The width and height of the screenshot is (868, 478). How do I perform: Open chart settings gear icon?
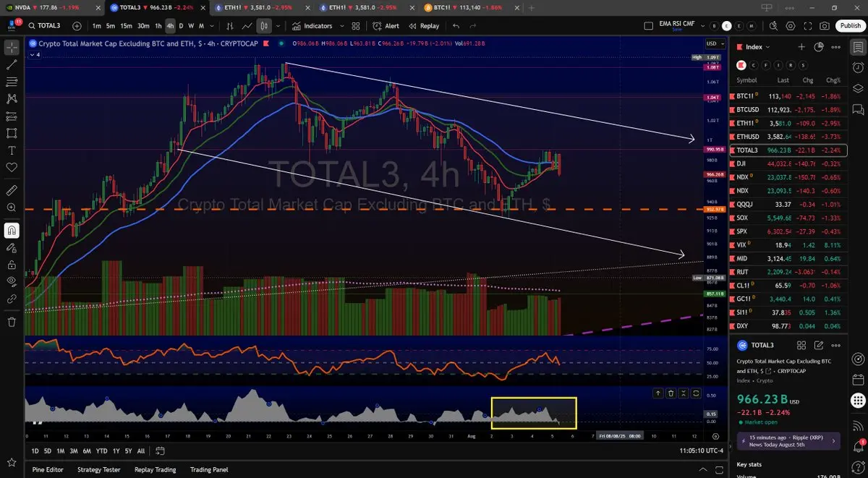[791, 25]
